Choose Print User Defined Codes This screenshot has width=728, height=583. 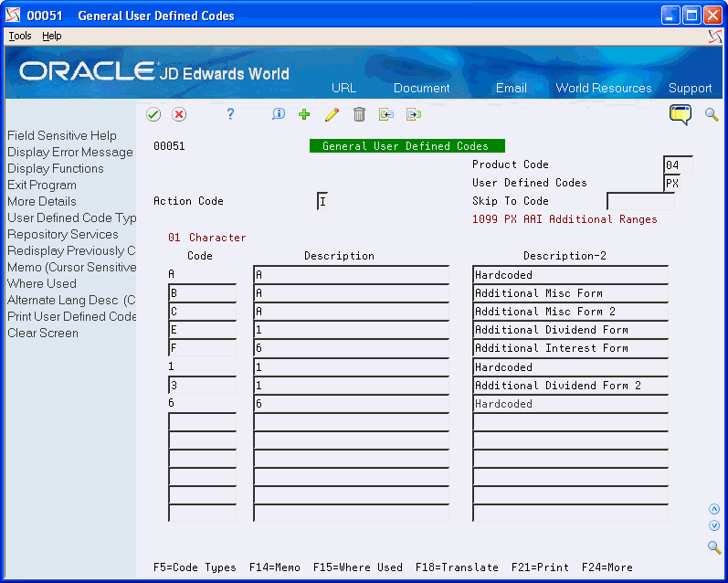point(71,316)
